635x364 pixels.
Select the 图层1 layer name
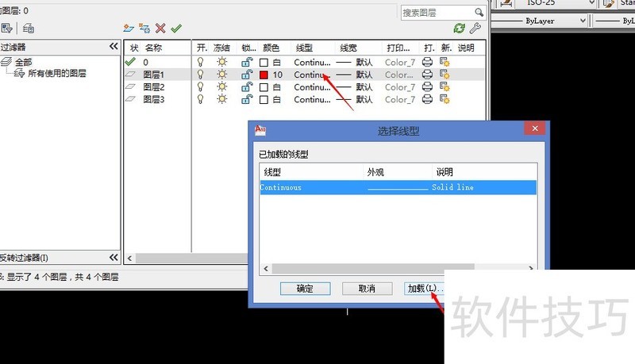pos(153,75)
